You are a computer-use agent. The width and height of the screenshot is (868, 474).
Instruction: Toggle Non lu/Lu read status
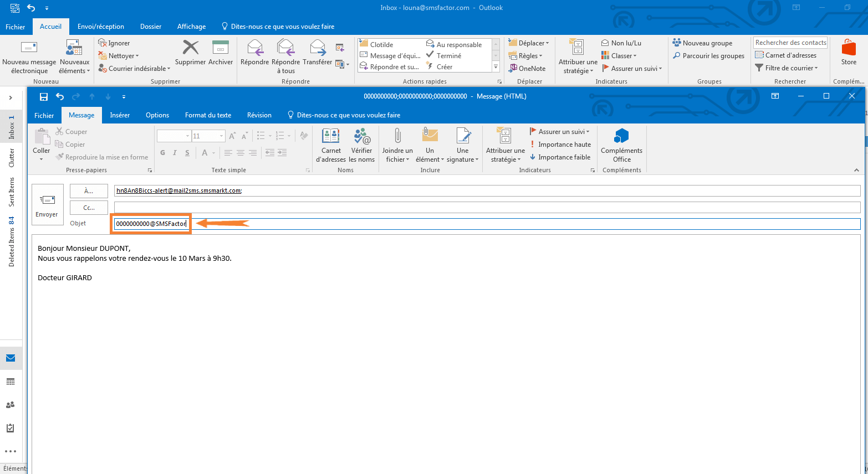621,43
